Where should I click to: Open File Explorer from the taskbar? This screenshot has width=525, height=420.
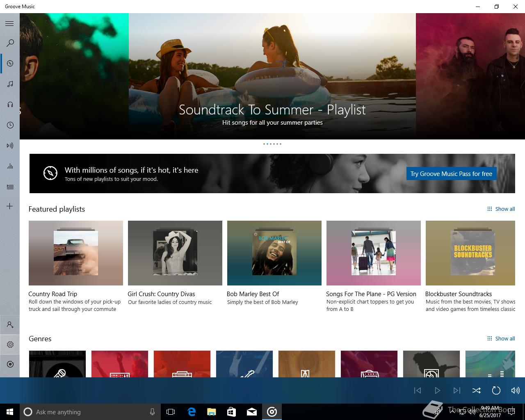[x=212, y=412]
